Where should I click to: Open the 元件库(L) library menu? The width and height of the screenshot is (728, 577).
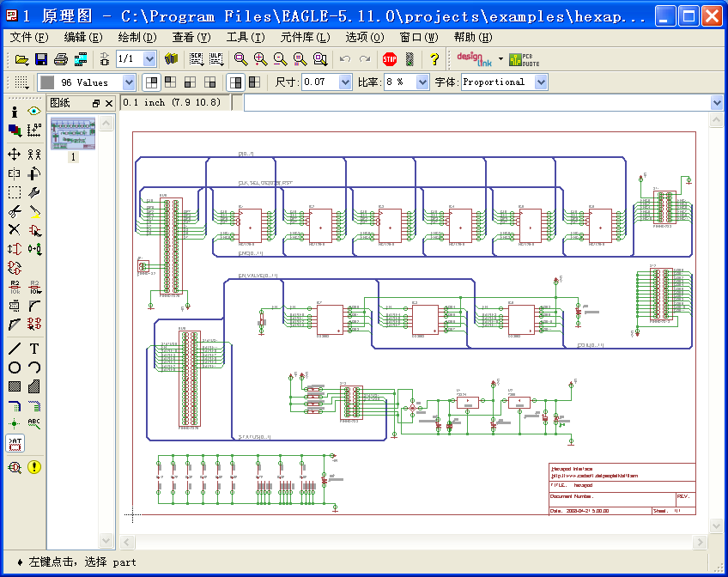point(305,37)
